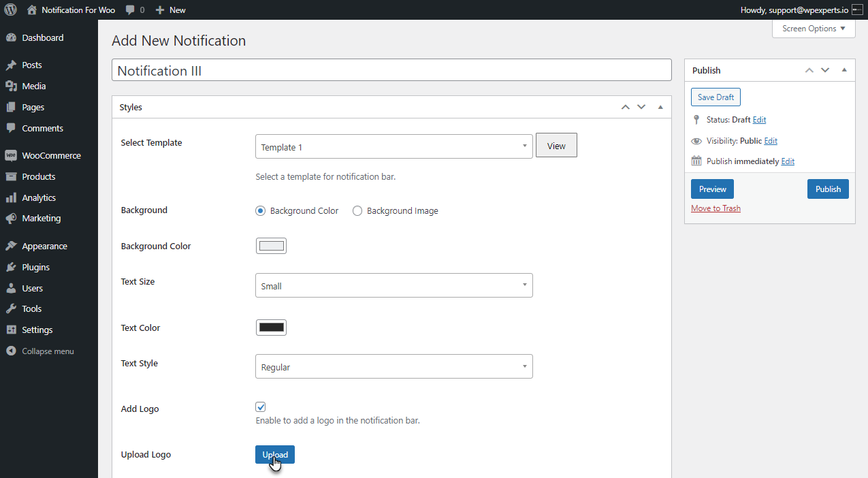The width and height of the screenshot is (868, 478).
Task: Click the user avatar icon in admin bar
Action: (x=857, y=10)
